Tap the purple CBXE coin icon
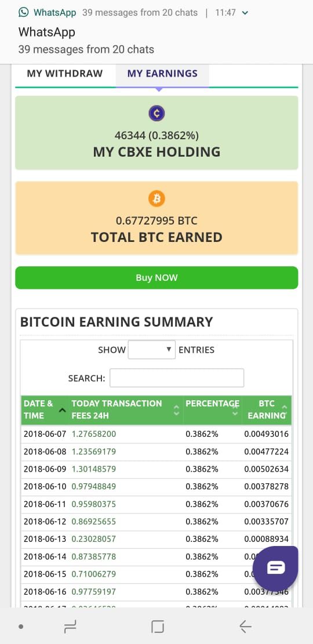The height and width of the screenshot is (644, 313). coord(156,113)
